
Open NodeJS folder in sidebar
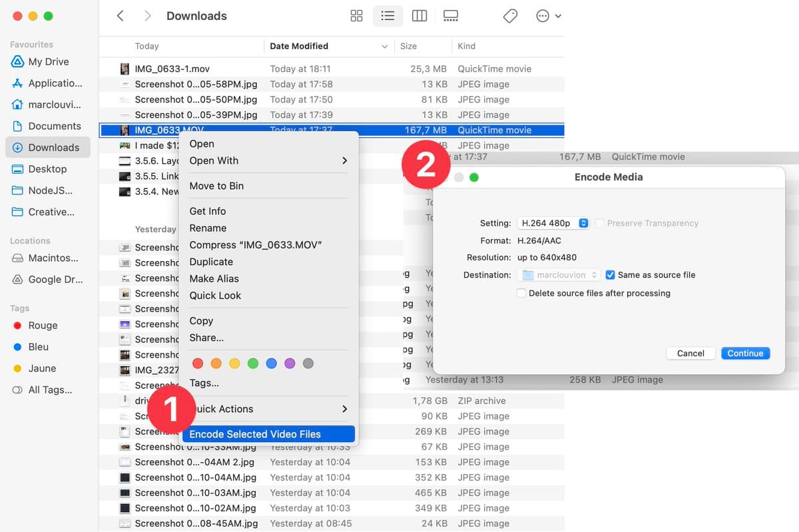point(48,190)
